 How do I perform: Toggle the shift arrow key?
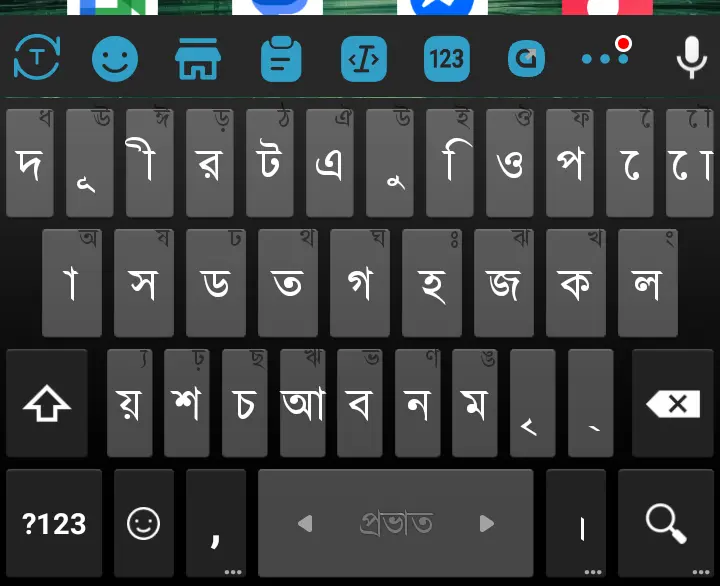(47, 403)
